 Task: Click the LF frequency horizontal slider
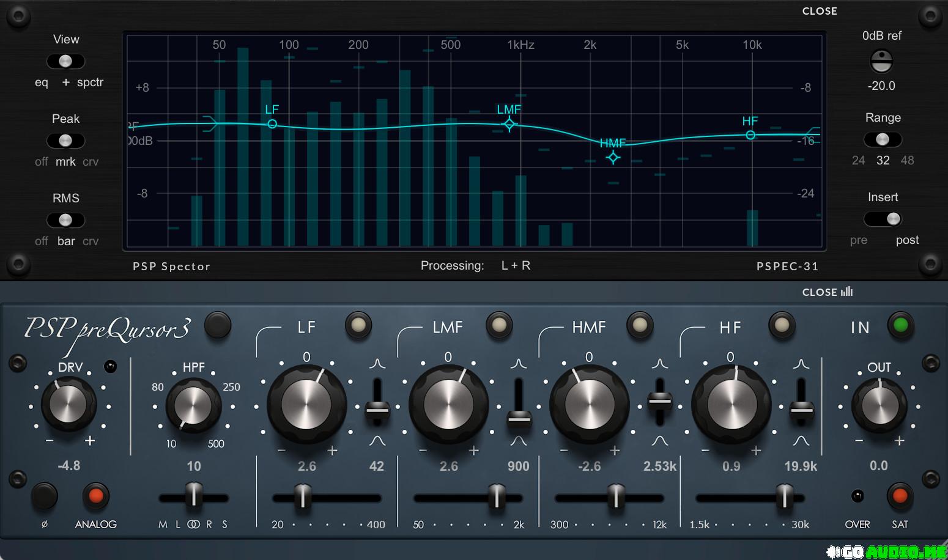302,496
